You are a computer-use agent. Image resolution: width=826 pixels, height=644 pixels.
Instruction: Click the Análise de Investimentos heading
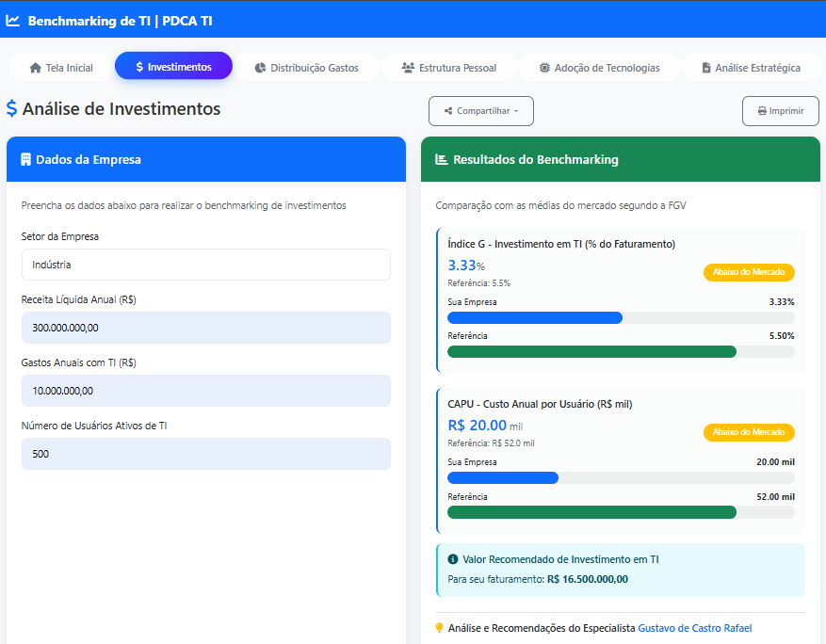pos(121,108)
